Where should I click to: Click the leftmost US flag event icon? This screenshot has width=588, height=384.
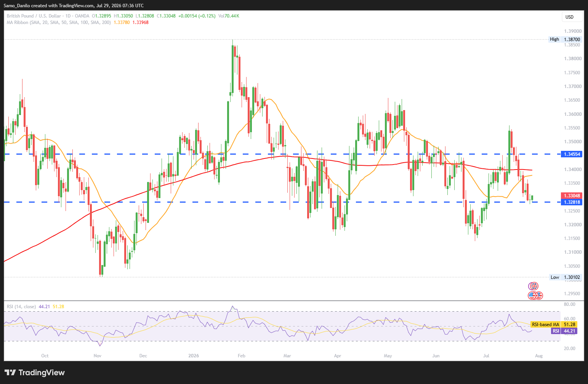coord(532,295)
